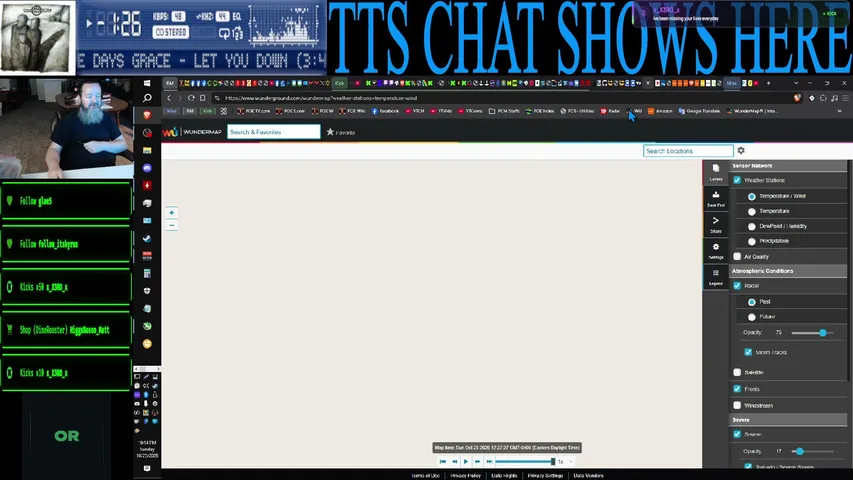
Task: Open Windows taskbar search
Action: (x=147, y=98)
